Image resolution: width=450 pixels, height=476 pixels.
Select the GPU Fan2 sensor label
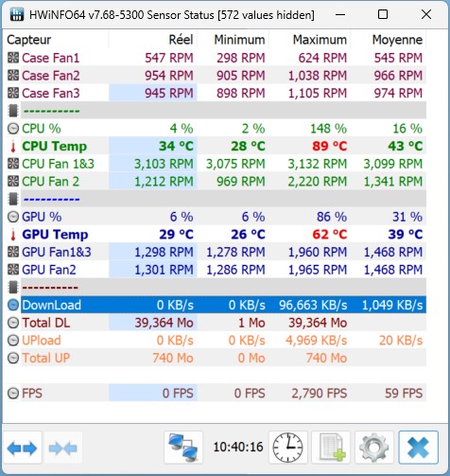[49, 270]
